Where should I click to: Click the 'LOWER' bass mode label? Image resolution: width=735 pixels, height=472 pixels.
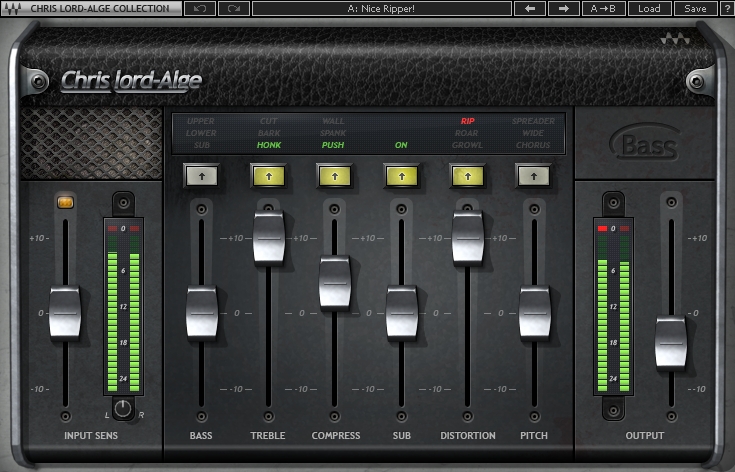coord(201,133)
